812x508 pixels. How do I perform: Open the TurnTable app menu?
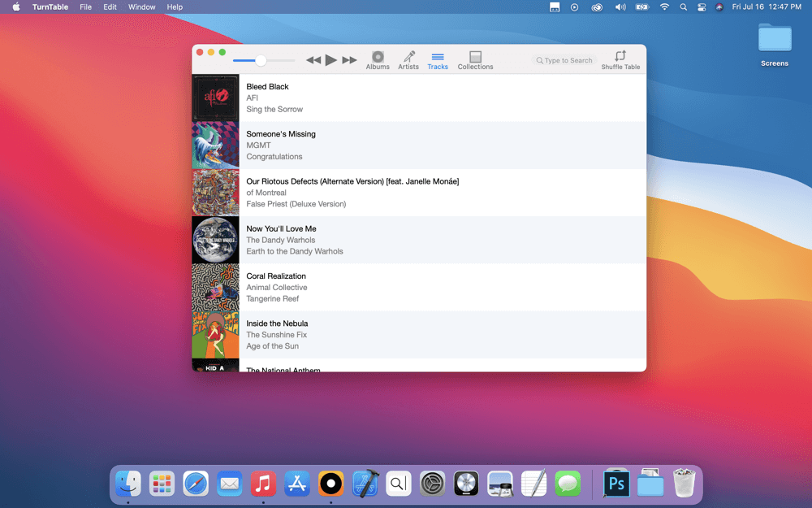(50, 7)
